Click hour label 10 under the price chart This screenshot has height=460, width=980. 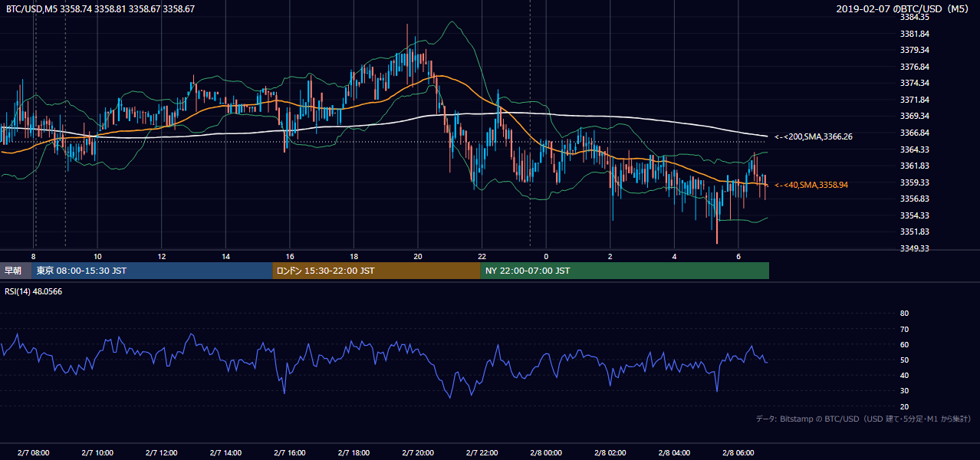point(97,256)
